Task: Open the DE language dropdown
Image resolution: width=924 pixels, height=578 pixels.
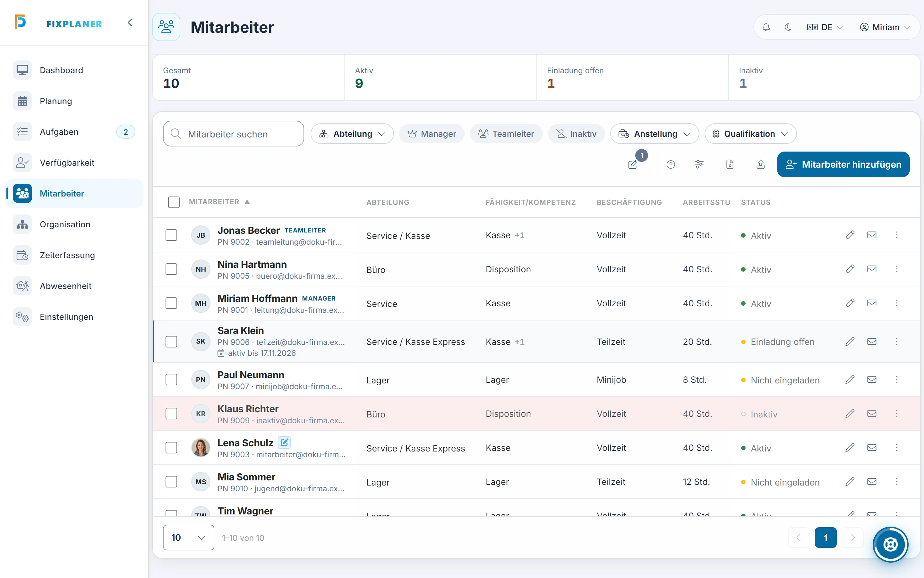Action: [825, 27]
